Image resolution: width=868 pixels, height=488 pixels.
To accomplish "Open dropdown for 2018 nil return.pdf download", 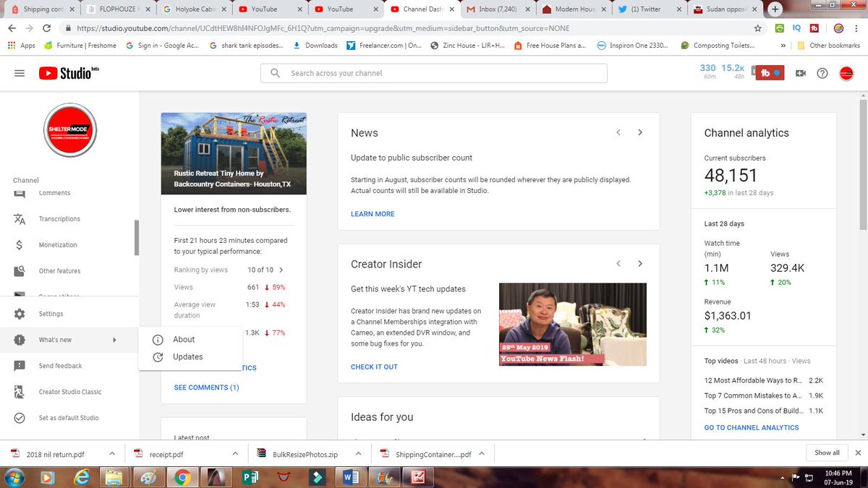I will (112, 454).
